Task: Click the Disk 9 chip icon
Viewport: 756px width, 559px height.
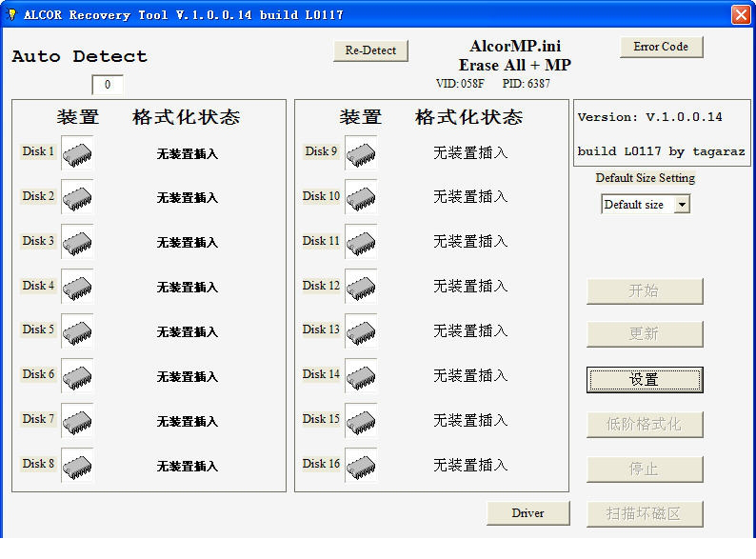Action: (x=361, y=153)
